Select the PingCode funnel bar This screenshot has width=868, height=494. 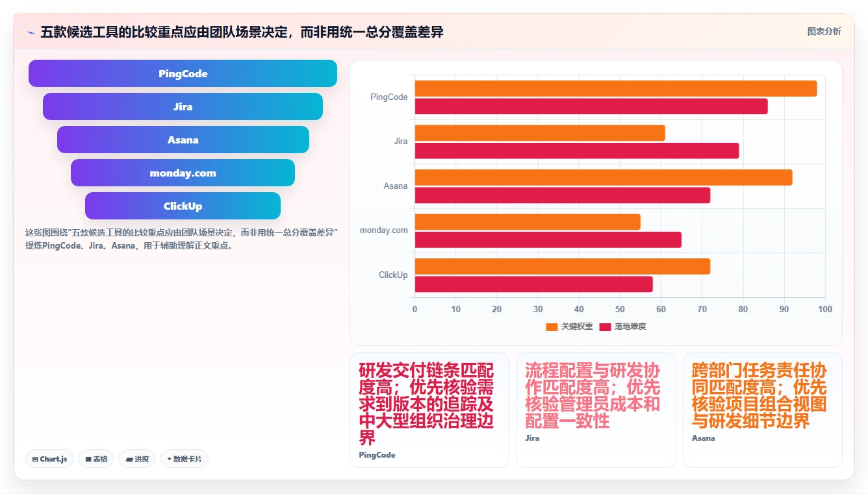183,73
